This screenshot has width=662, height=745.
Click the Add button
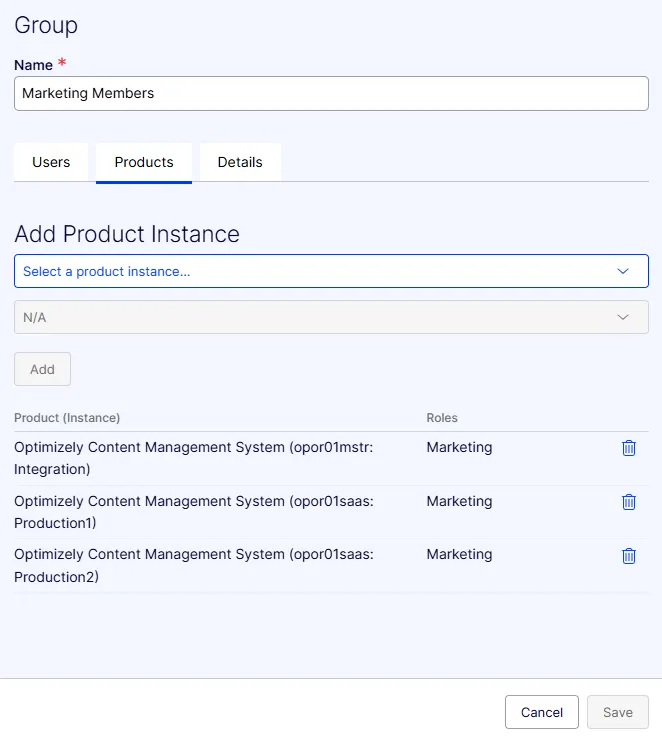(x=42, y=369)
